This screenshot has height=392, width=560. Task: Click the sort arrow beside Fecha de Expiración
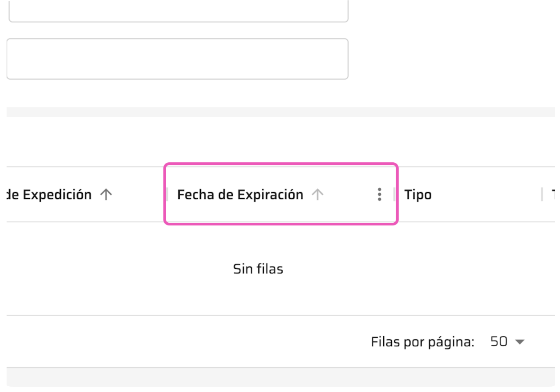[x=318, y=194]
